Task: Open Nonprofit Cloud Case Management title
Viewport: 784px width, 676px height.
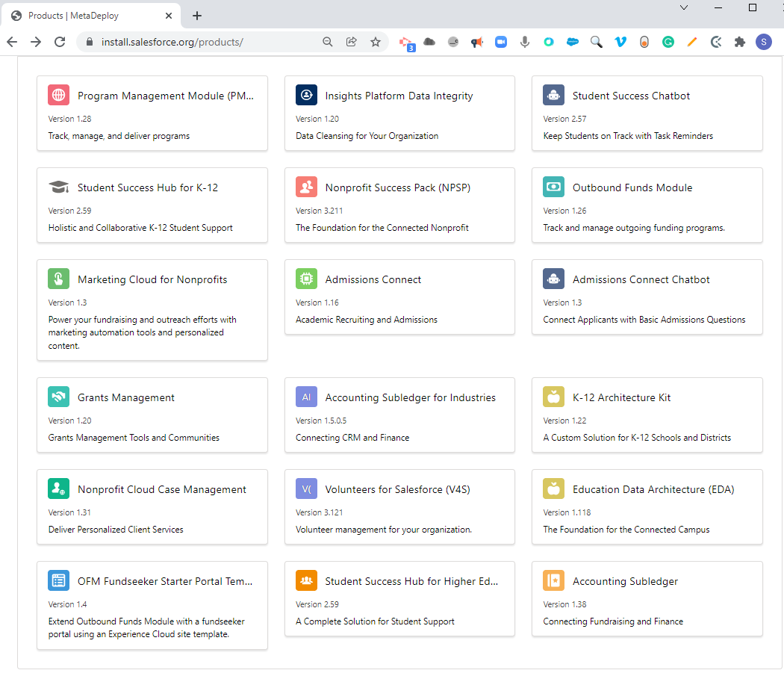Action: (x=162, y=489)
